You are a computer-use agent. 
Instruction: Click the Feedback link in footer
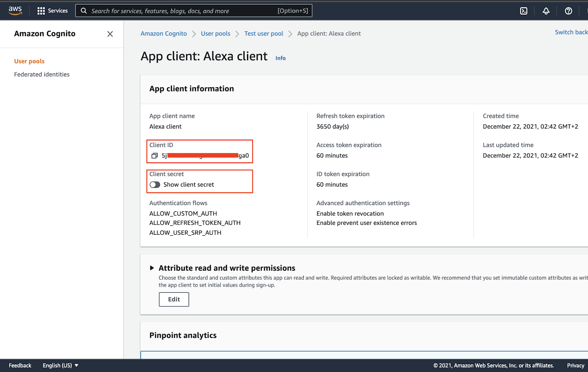pyautogui.click(x=20, y=365)
